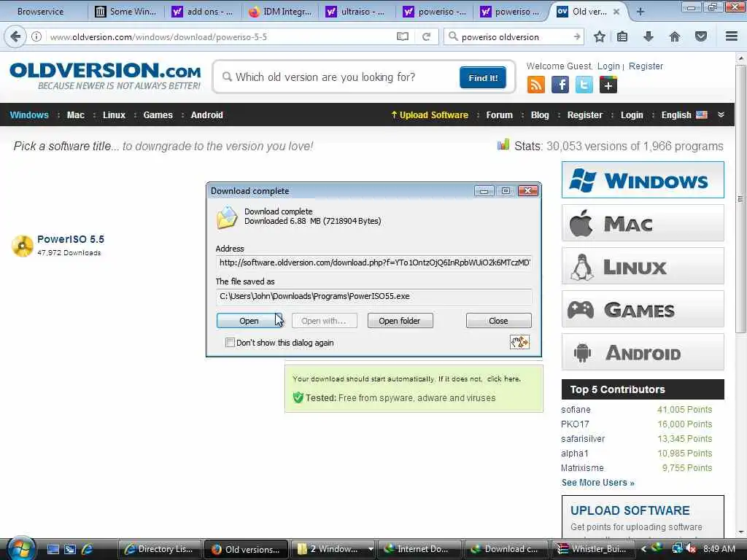Click the black plus share icon
The image size is (747, 560).
tap(608, 85)
